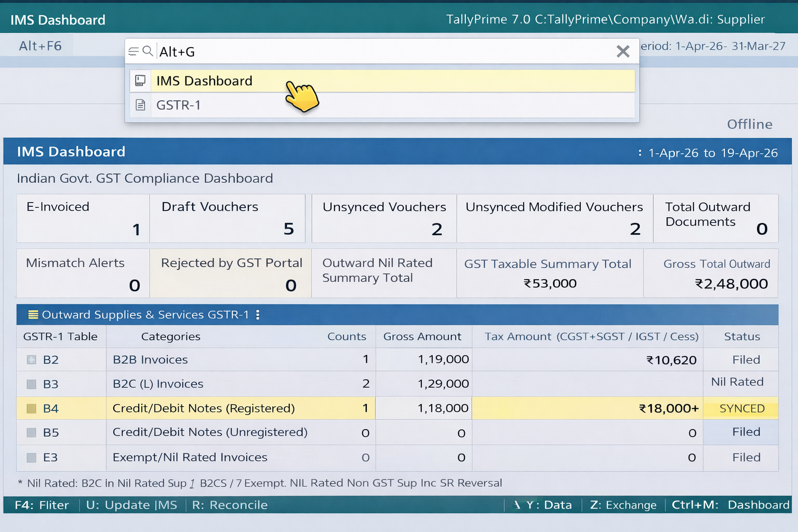Screen dimensions: 798x532
Task: Click the list icon left of the search magnifier
Action: 134,51
